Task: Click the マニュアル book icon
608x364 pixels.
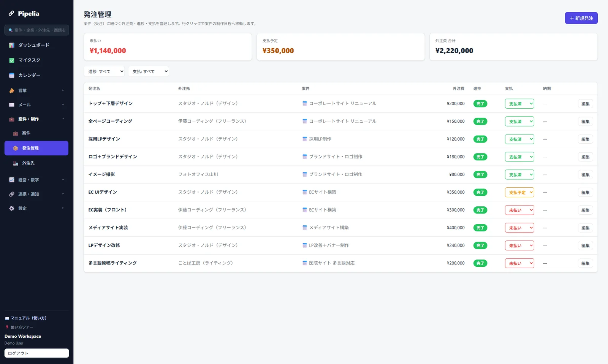Action: pyautogui.click(x=7, y=318)
